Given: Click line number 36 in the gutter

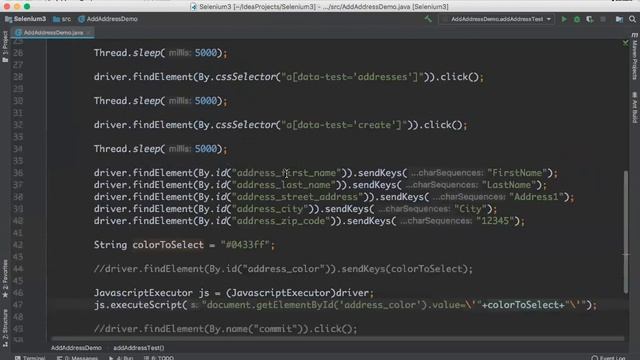Looking at the screenshot, I should pos(18,173).
